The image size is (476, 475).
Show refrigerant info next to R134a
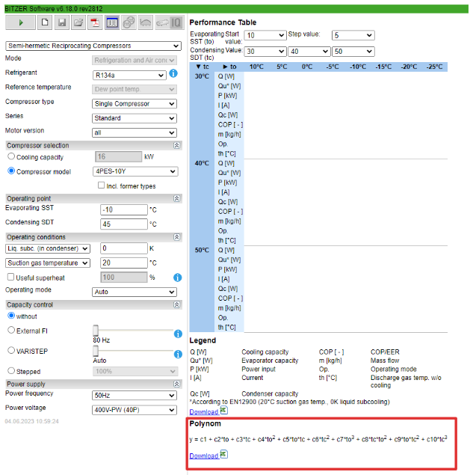(x=173, y=73)
